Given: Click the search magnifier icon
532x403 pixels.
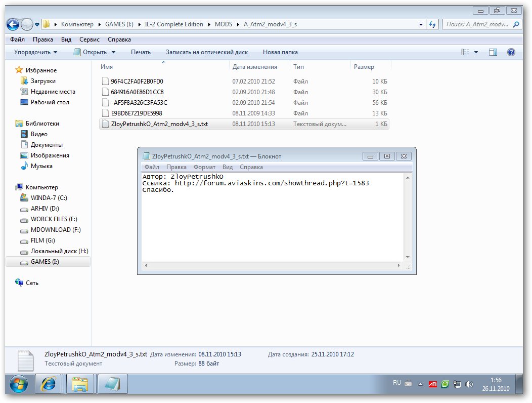Looking at the screenshot, I should pos(516,24).
